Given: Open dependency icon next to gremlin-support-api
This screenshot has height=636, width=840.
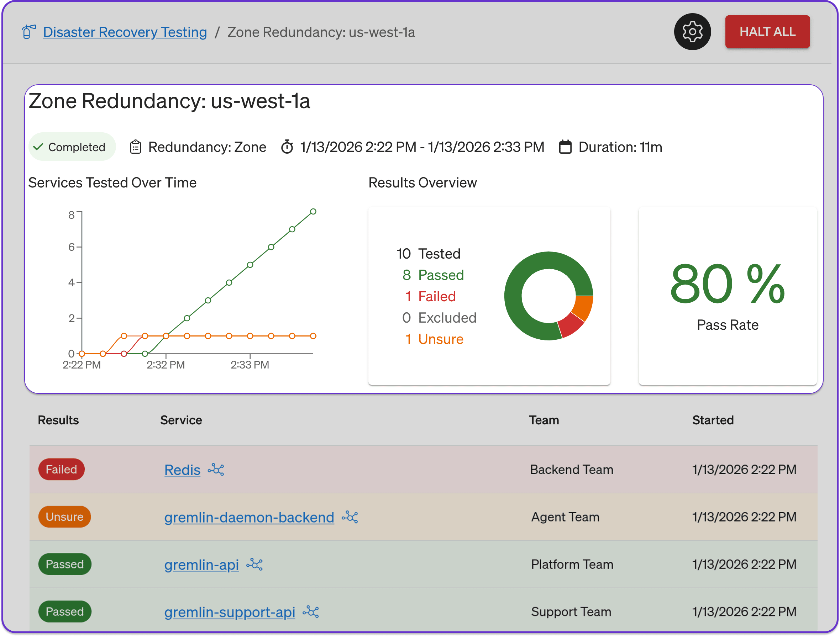Looking at the screenshot, I should [x=311, y=612].
